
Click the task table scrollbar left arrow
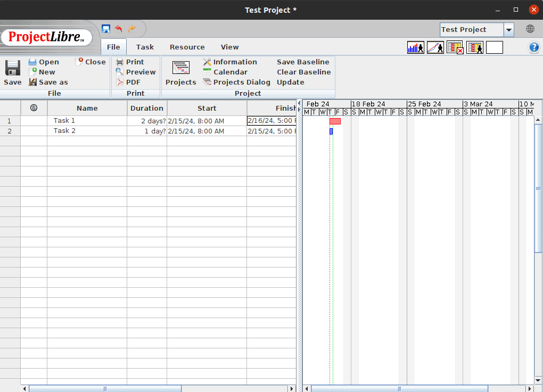click(x=24, y=389)
